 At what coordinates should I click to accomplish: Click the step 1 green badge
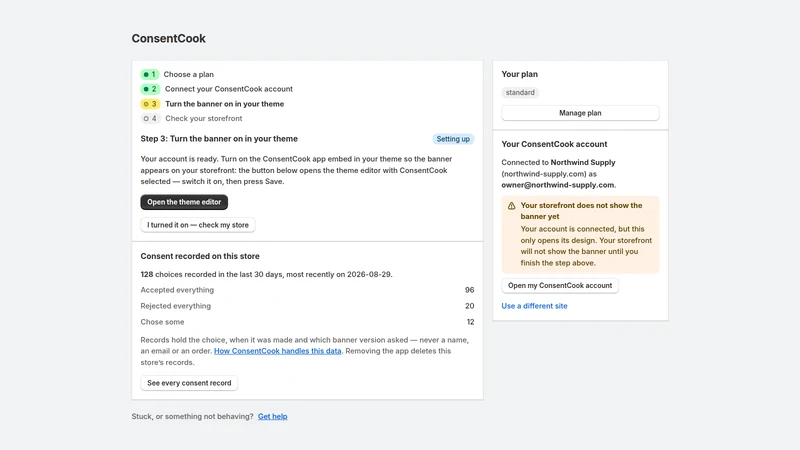150,74
